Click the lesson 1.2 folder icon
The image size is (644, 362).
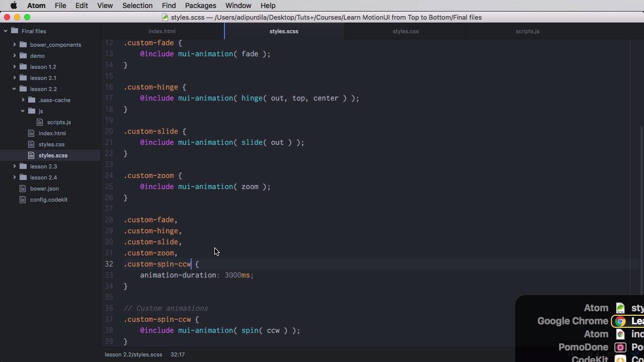tap(23, 67)
